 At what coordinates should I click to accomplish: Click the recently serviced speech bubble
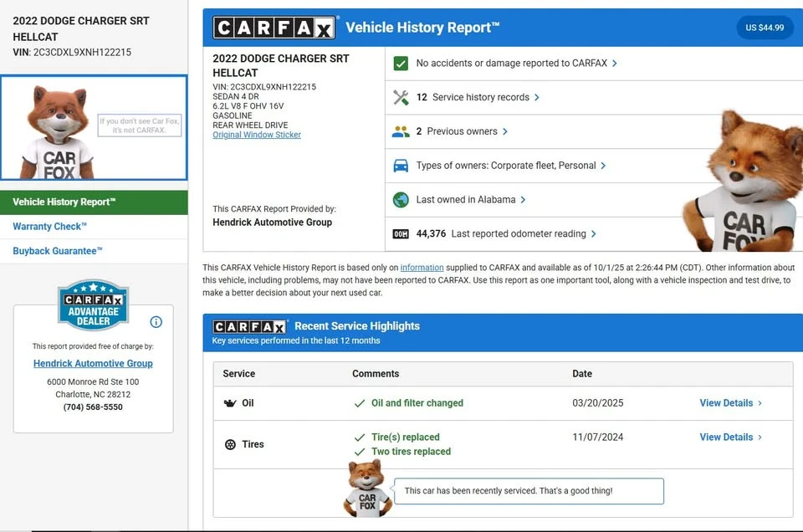click(x=529, y=491)
